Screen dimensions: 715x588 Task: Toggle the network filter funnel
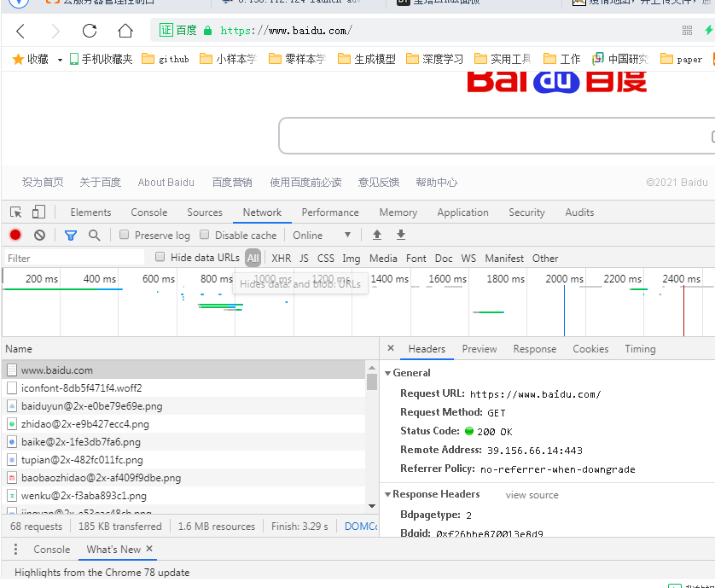[x=71, y=236]
